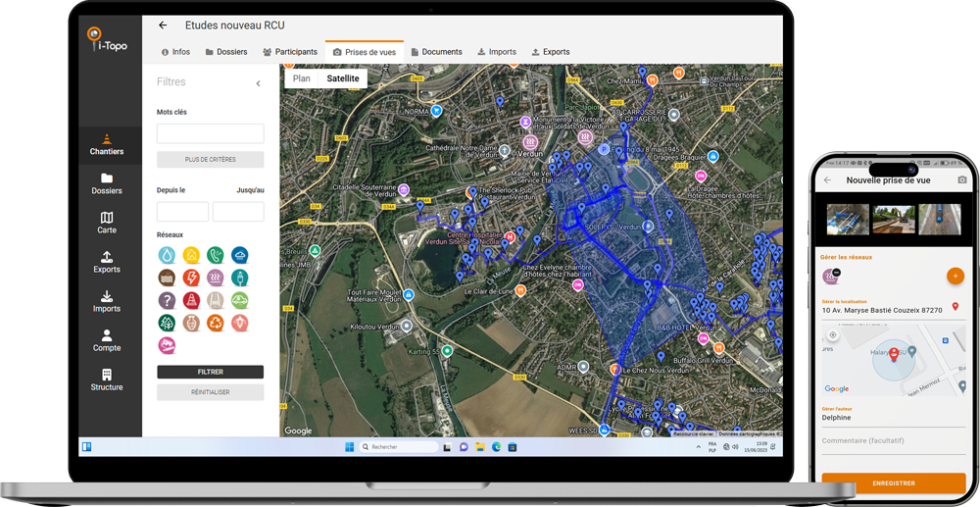Go to Compte in the sidebar

[x=107, y=340]
